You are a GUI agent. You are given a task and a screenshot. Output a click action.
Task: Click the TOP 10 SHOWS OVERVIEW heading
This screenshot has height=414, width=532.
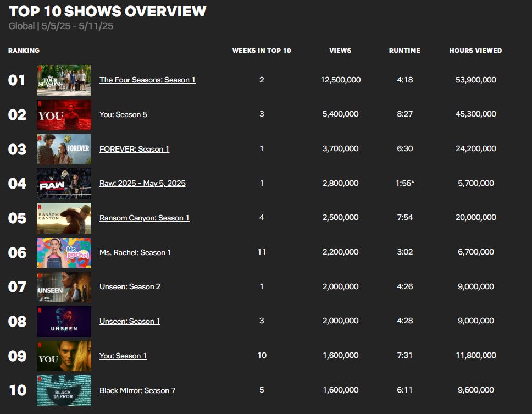108,11
